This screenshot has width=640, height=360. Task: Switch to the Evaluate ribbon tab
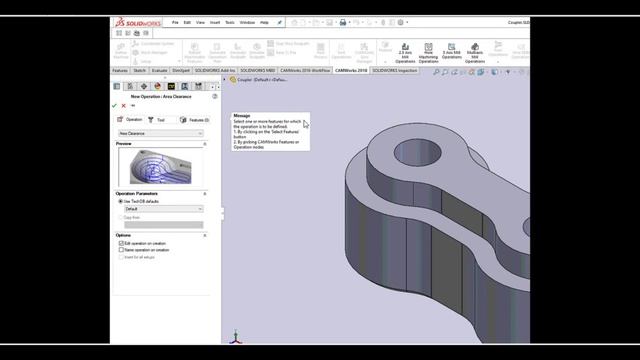(x=159, y=71)
